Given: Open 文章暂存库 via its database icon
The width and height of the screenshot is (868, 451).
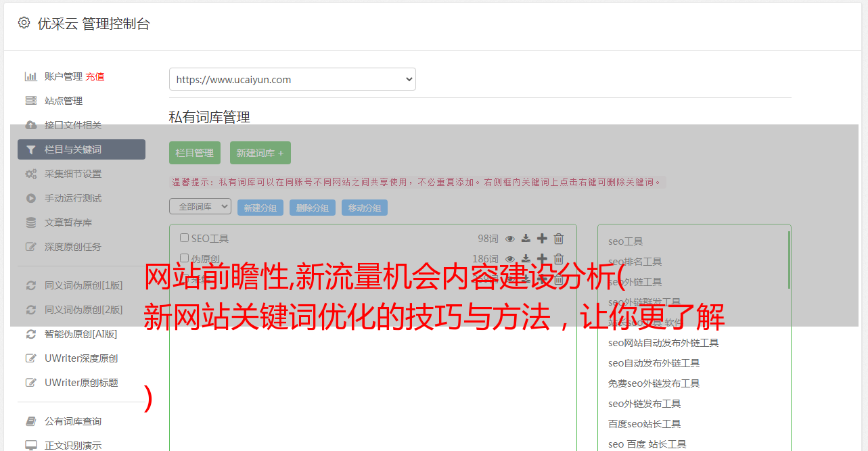Looking at the screenshot, I should [x=30, y=222].
